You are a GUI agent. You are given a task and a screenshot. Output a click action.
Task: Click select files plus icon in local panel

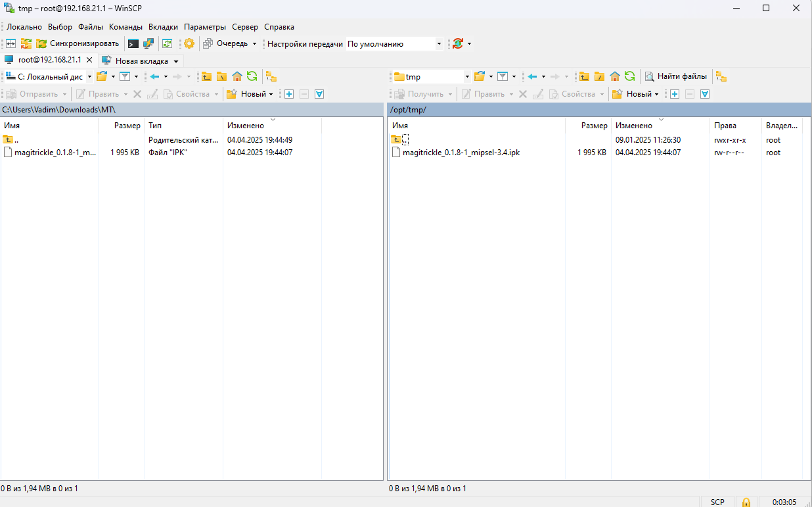pos(289,94)
